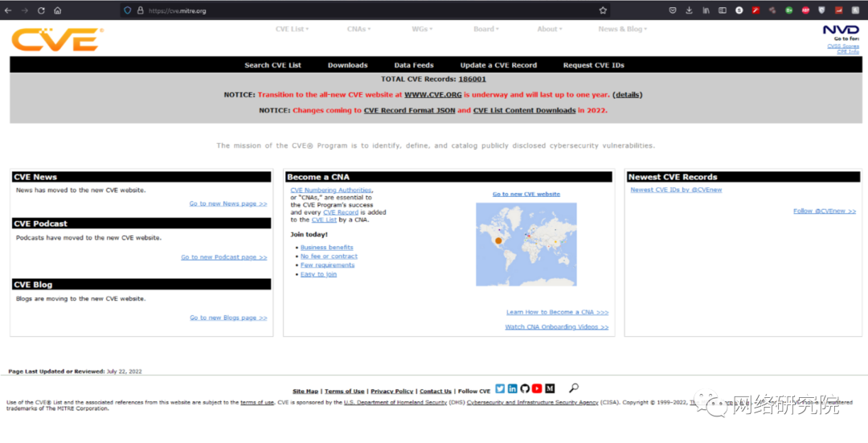The image size is (868, 443).
Task: Open Pocket save icon
Action: pyautogui.click(x=673, y=10)
